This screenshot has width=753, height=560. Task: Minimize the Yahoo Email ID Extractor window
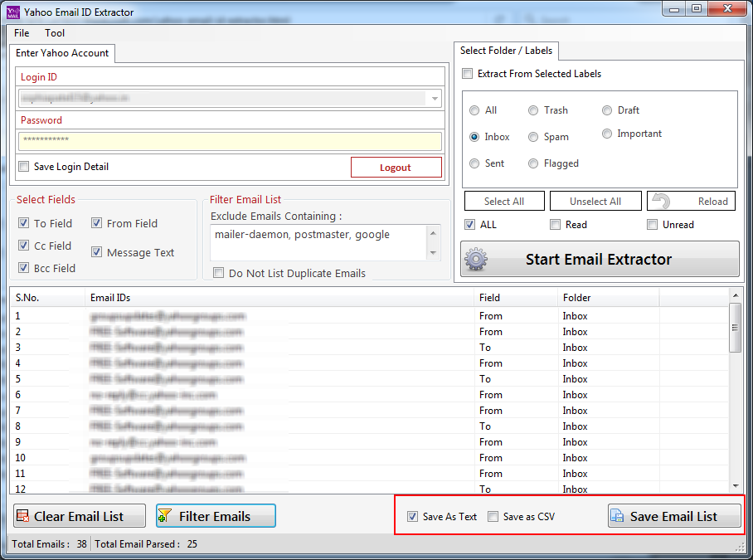[673, 8]
